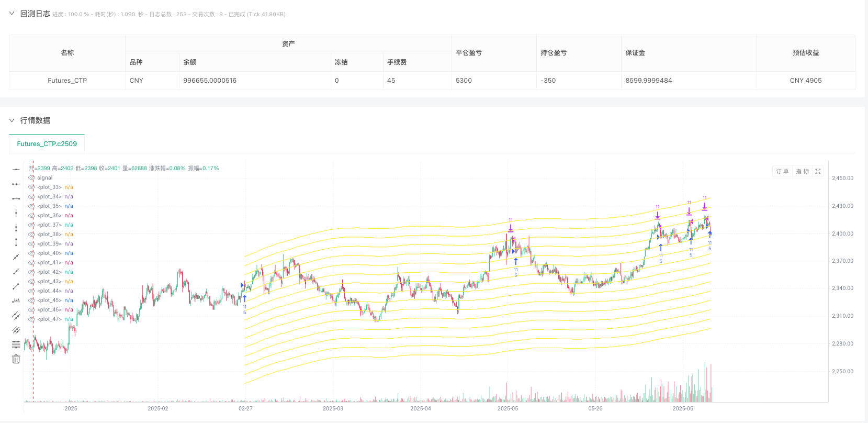Collapse the 回测日志 section chevron

tap(12, 14)
